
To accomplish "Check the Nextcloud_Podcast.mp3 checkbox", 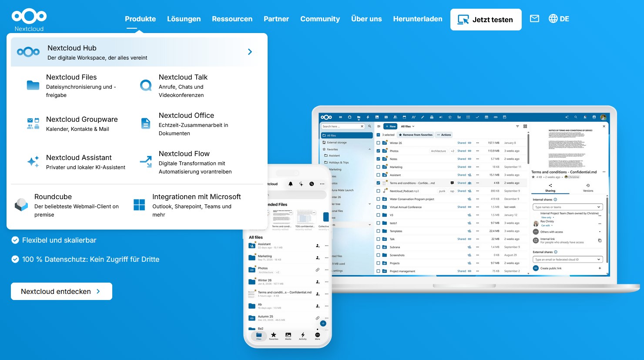I will pos(378,191).
